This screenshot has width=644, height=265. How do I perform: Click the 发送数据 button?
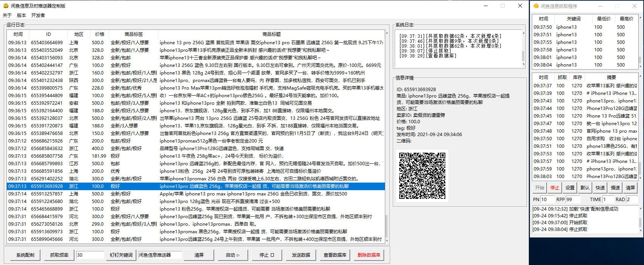point(301,255)
